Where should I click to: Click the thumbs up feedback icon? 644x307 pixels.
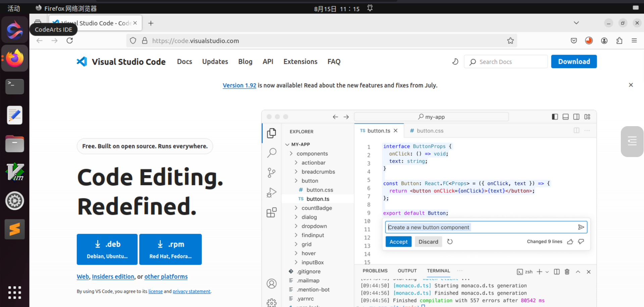pyautogui.click(x=570, y=242)
